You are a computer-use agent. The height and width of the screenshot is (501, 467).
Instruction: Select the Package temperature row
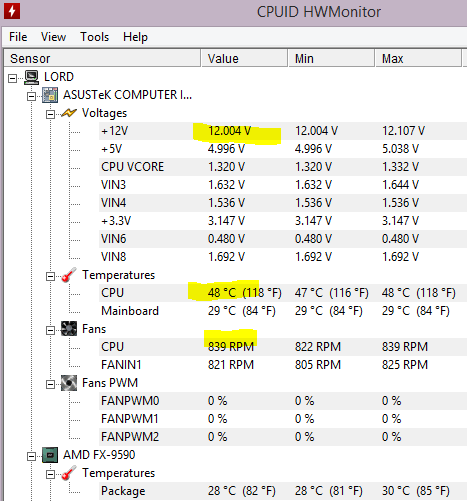283,491
